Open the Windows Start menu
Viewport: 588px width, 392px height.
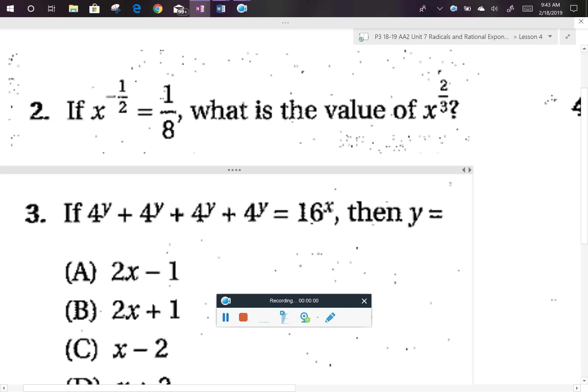point(10,9)
